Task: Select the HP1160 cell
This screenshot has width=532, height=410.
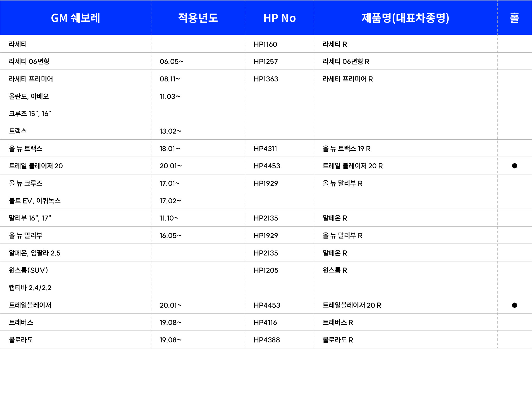Action: (x=265, y=44)
